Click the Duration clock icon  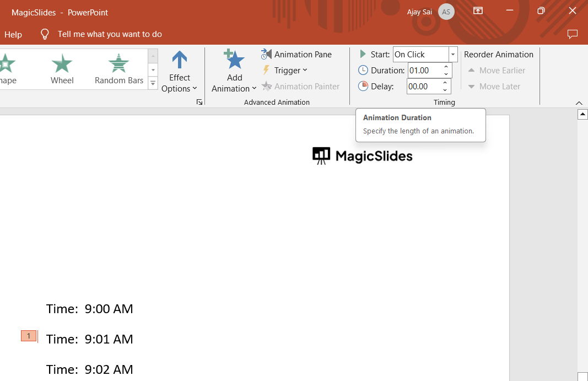tap(363, 70)
